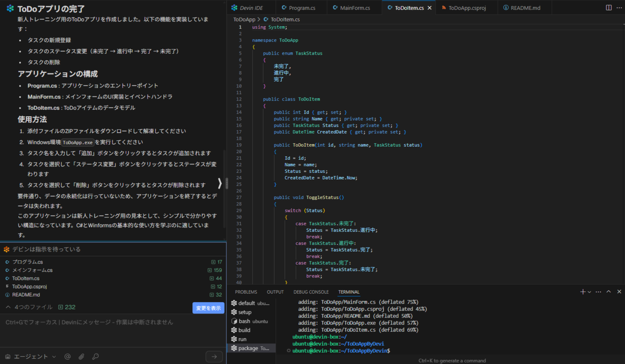This screenshot has width=625, height=364.
Task: Click the public void ToggleStatus() code line
Action: tap(309, 197)
